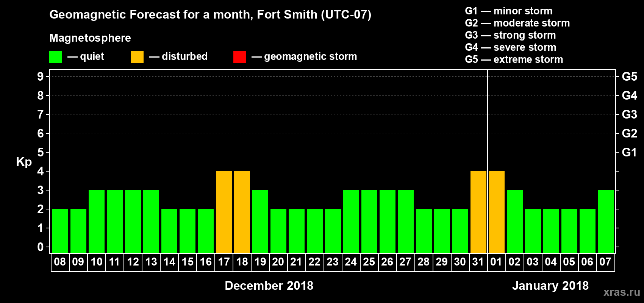Click the green quiet legend swatch
This screenshot has height=303, width=644.
[55, 57]
